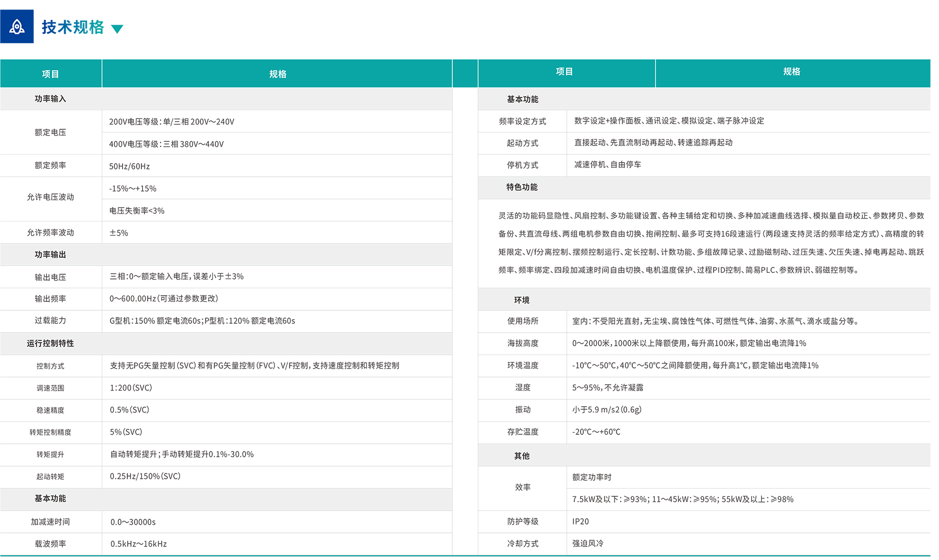
Task: Click the 50Hz/60Hz specification value
Action: click(129, 166)
